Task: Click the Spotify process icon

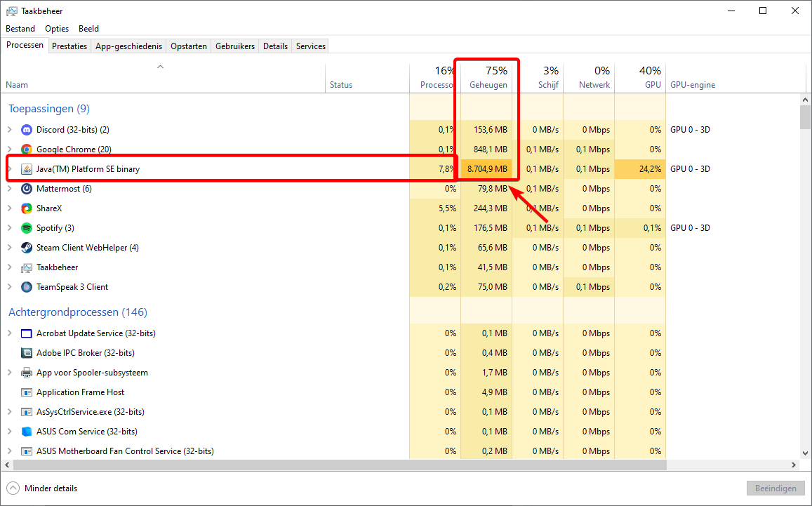Action: tap(27, 228)
